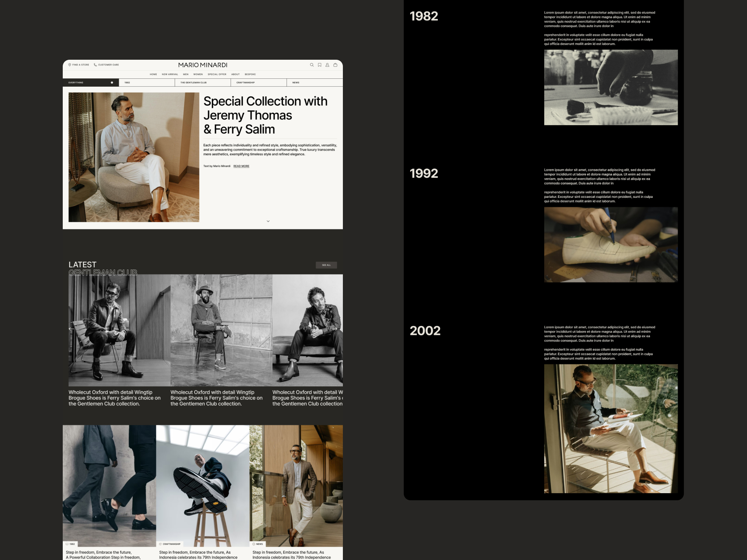Open article photo of man showing shoe sole
Screen dimensions: 747x560
[x=203, y=486]
